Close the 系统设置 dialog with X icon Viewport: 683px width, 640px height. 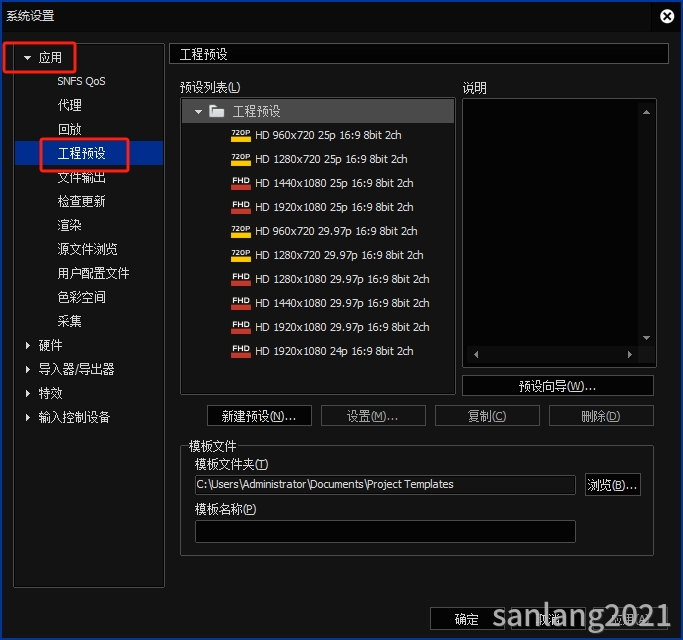point(667,16)
